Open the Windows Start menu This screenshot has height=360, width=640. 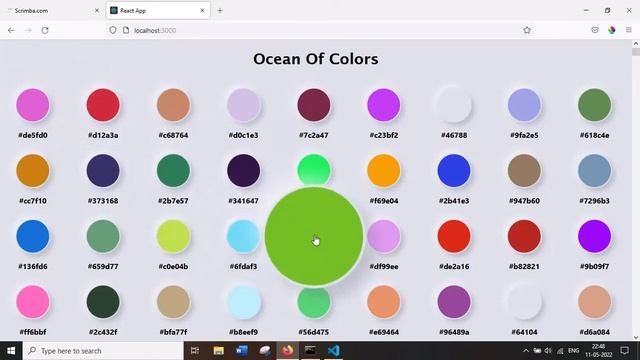[x=11, y=351]
